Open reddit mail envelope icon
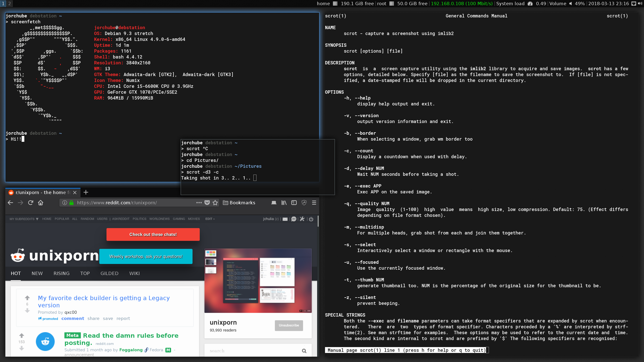This screenshot has height=362, width=644. coord(285,219)
